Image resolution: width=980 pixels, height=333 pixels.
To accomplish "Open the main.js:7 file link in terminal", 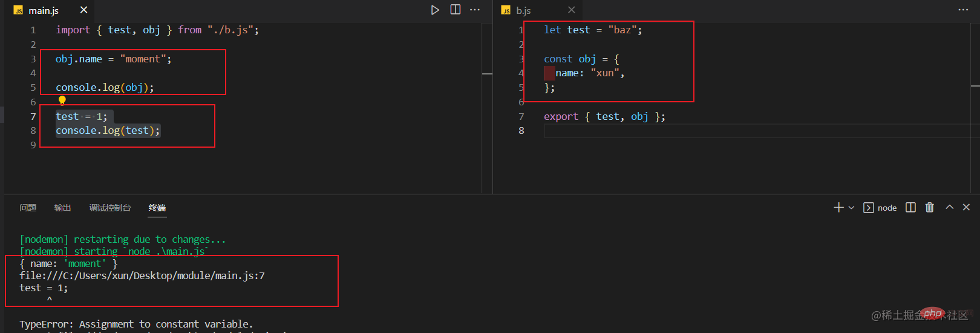I will pyautogui.click(x=142, y=275).
